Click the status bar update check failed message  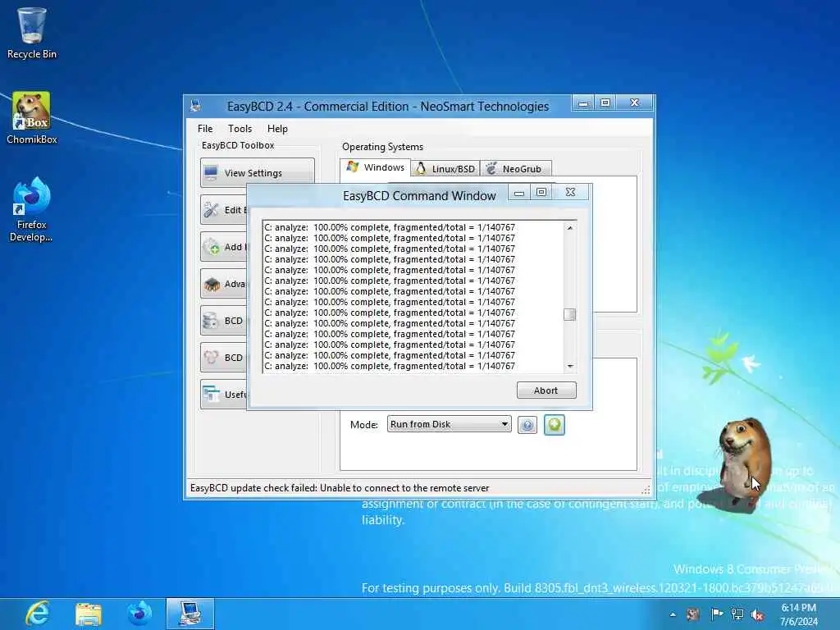[340, 488]
